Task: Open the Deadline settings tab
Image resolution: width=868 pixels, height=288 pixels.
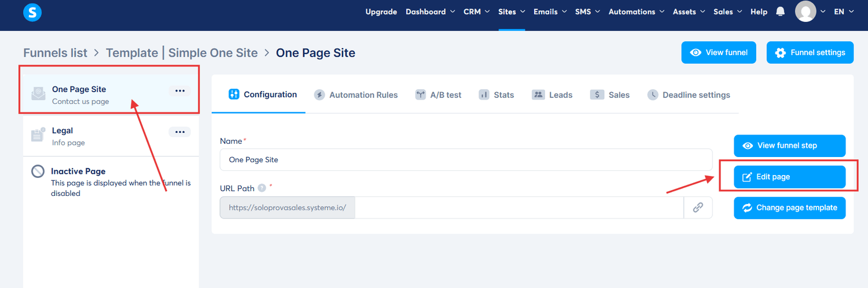Action: pos(689,95)
